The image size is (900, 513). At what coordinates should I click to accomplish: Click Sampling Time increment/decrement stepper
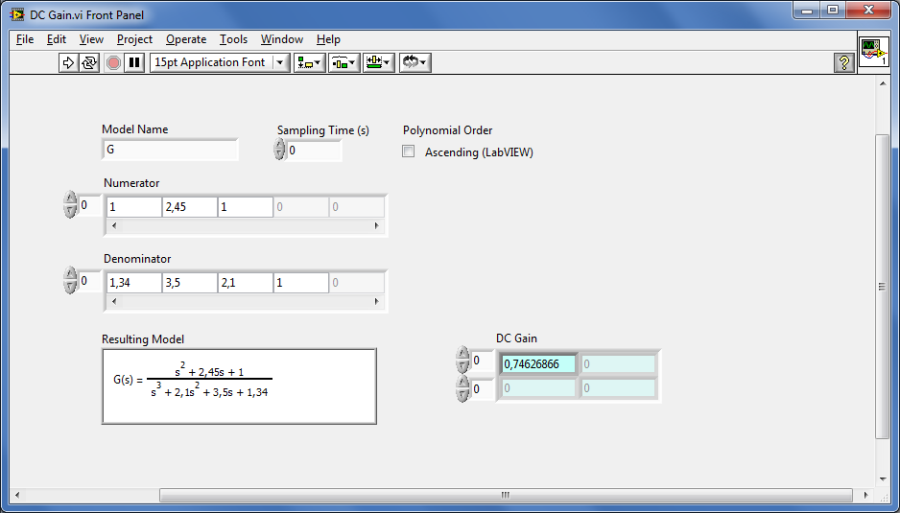point(280,150)
